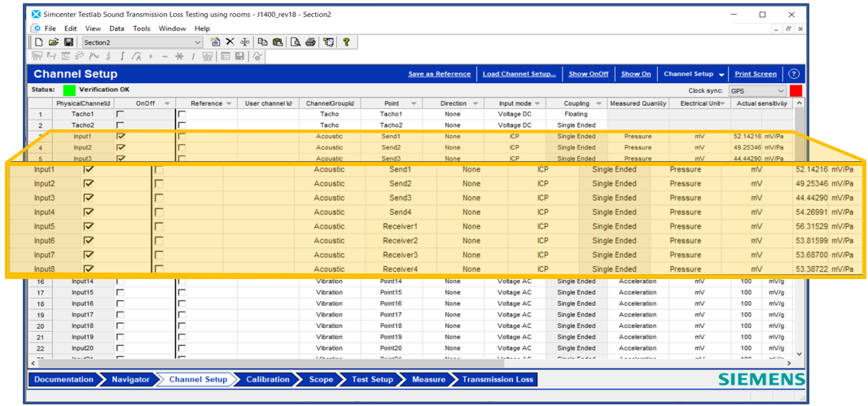The image size is (868, 406).
Task: Open the Reference column filter arrow
Action: pyautogui.click(x=229, y=103)
